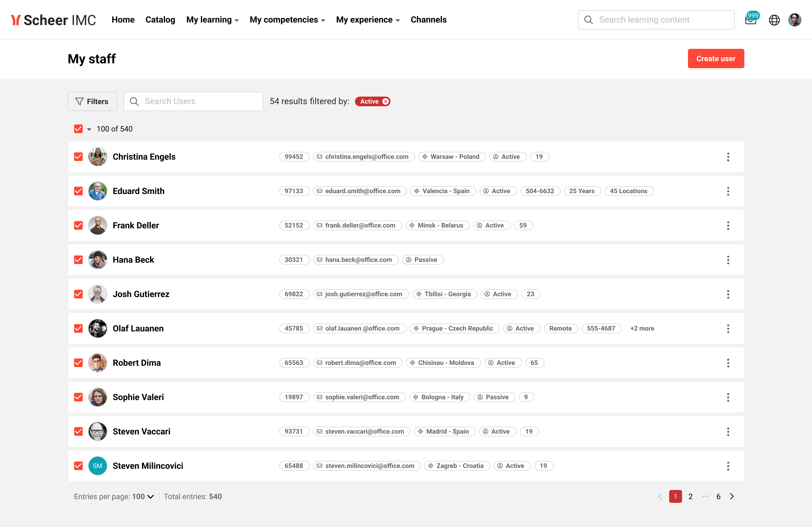This screenshot has height=527, width=812.
Task: Click the SM avatar of Steven Milincovici
Action: (x=97, y=466)
